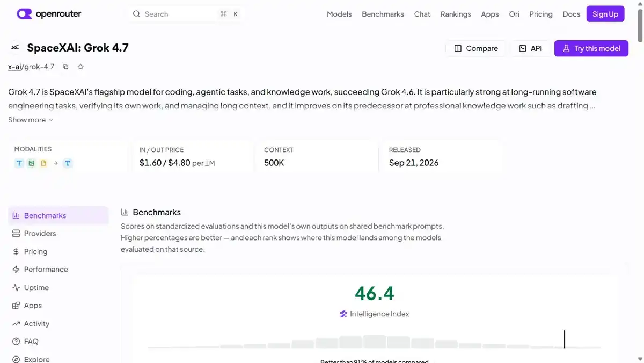This screenshot has width=644, height=363.
Task: Click the MODALITIES label
Action: point(33,149)
